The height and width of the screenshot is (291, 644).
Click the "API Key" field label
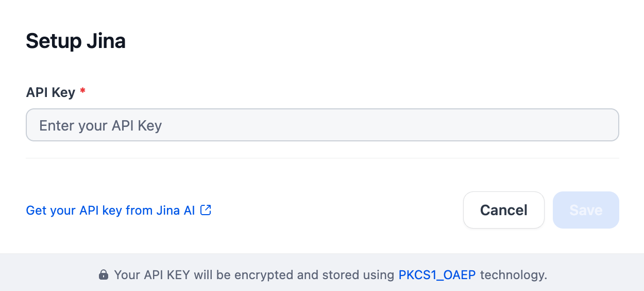50,93
